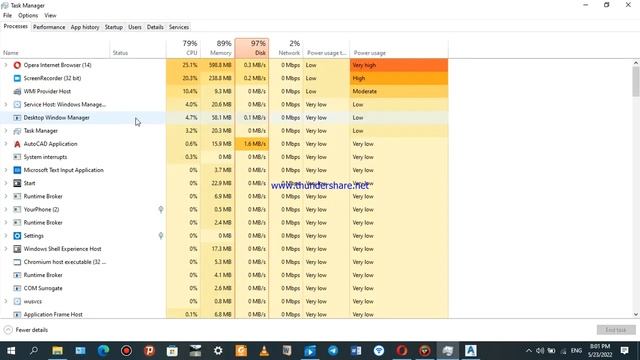Image resolution: width=640 pixels, height=360 pixels.
Task: Click the End task button
Action: [x=616, y=330]
